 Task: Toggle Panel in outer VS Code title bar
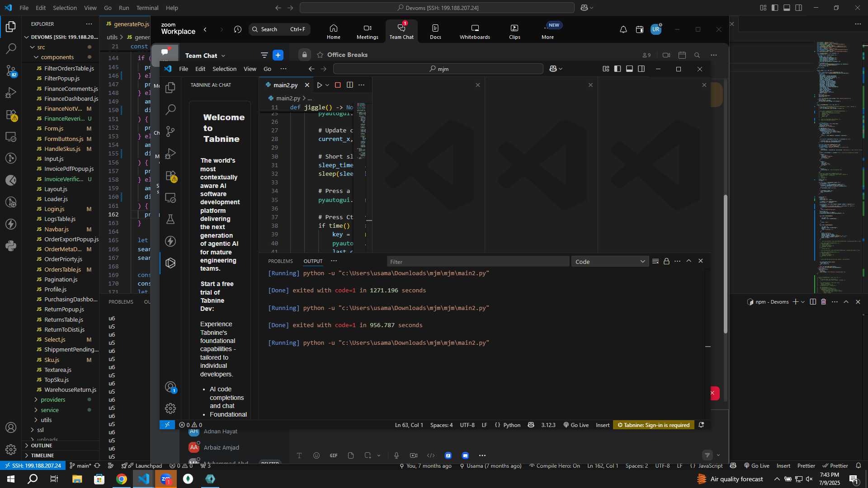pyautogui.click(x=787, y=8)
